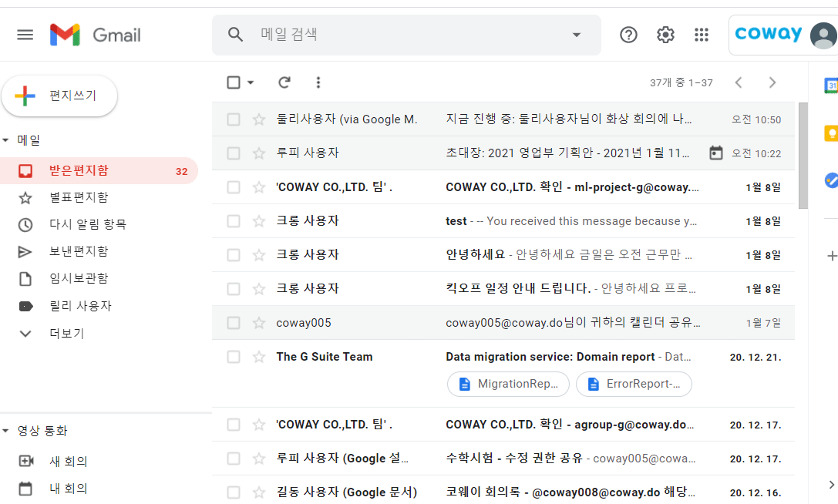Star the 둘리사용자 email

click(259, 119)
